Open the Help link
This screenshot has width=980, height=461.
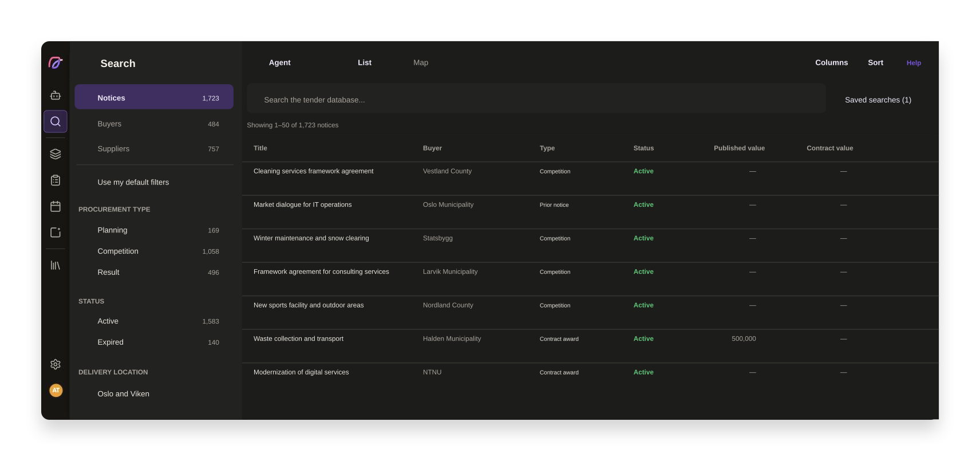click(x=914, y=63)
